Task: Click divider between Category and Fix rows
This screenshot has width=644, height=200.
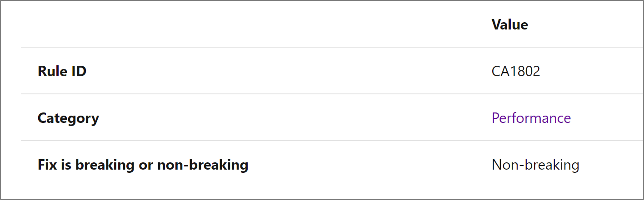Action: click(x=332, y=141)
